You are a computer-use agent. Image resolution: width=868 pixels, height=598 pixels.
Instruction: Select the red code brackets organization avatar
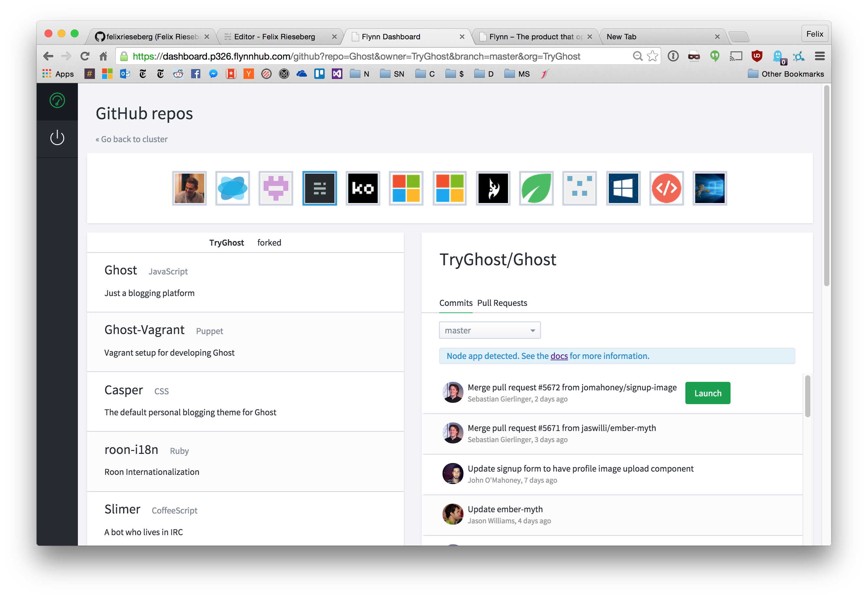coord(666,188)
